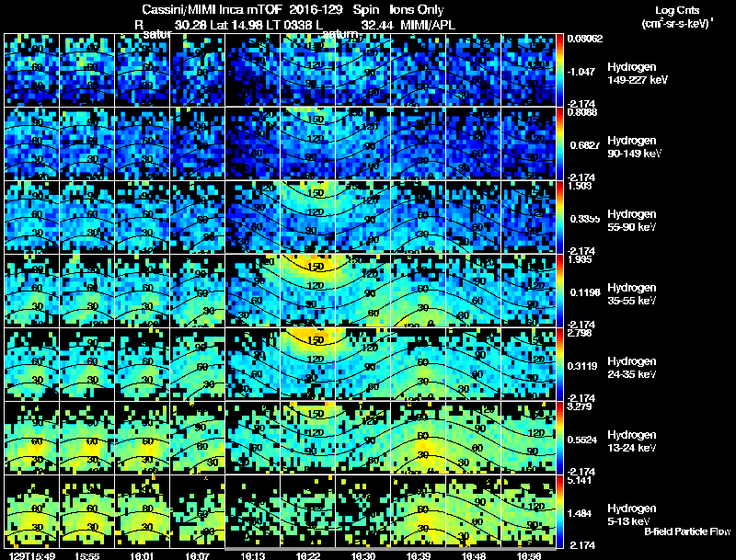The image size is (736, 560).
Task: Open the 13-24 keV panel at 16:39
Action: (x=419, y=438)
